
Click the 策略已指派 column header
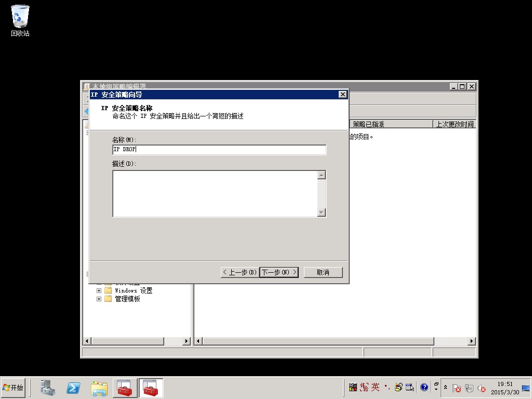390,124
